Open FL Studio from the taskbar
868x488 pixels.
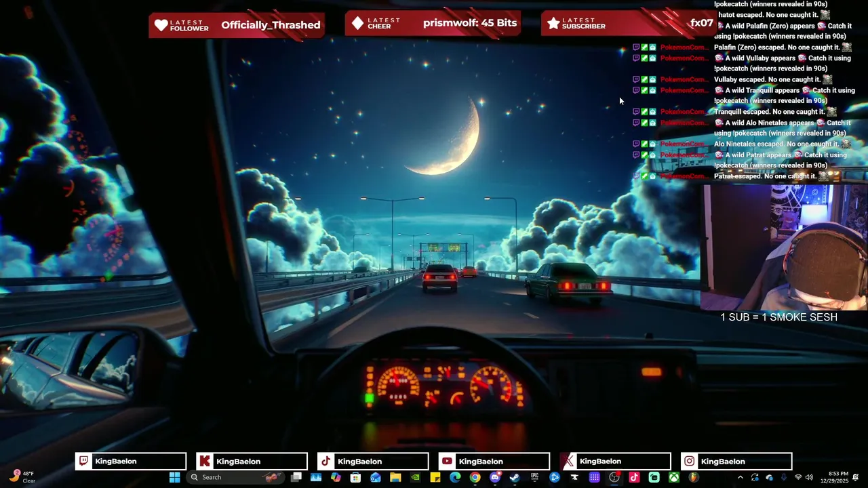(694, 477)
